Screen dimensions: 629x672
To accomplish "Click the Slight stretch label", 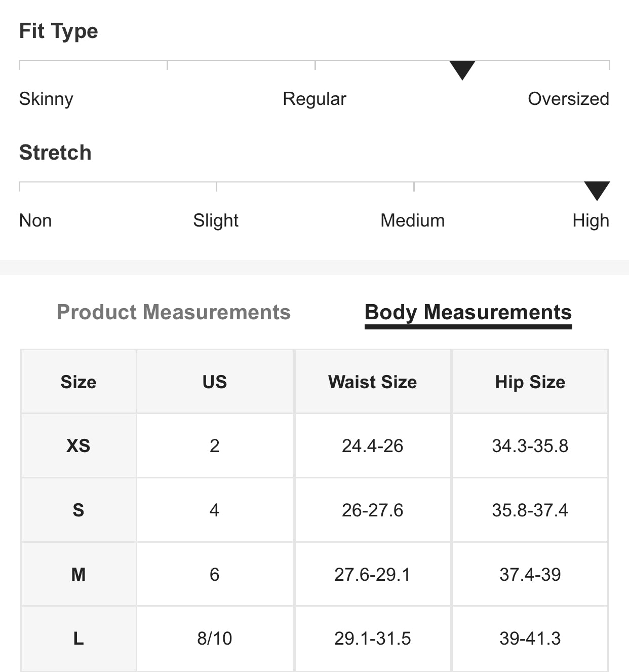I will 216,220.
